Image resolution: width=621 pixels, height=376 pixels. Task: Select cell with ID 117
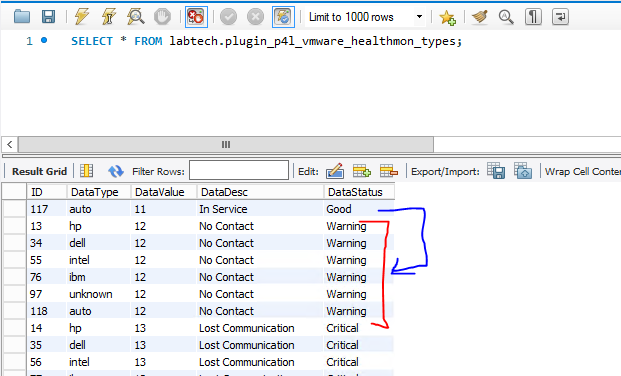coord(47,209)
